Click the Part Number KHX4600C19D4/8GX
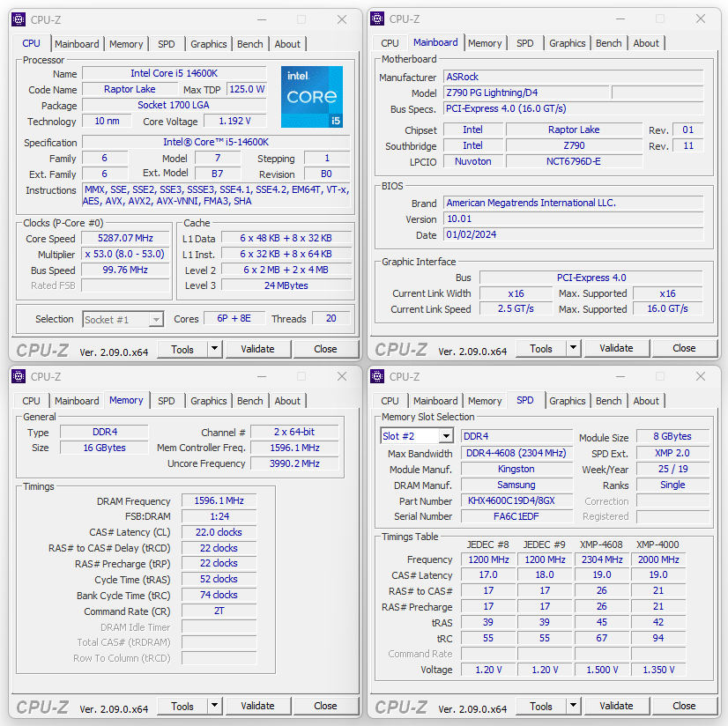728x726 pixels. [516, 500]
